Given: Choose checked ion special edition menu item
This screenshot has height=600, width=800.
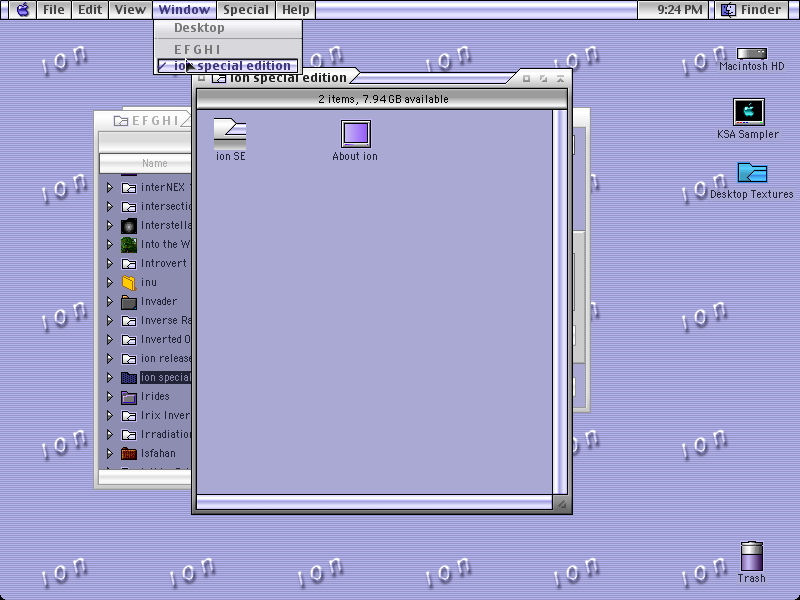Looking at the screenshot, I should coord(228,66).
